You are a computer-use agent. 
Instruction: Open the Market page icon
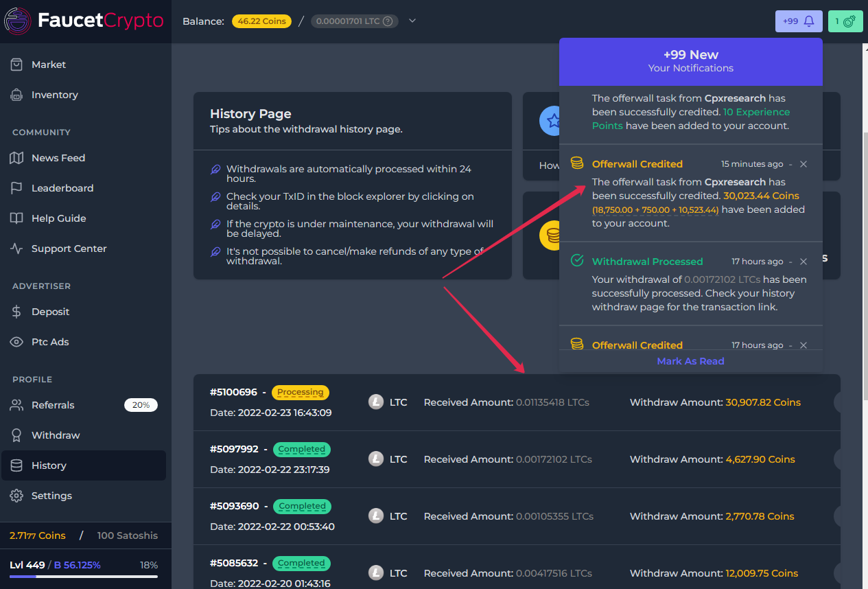pyautogui.click(x=17, y=65)
